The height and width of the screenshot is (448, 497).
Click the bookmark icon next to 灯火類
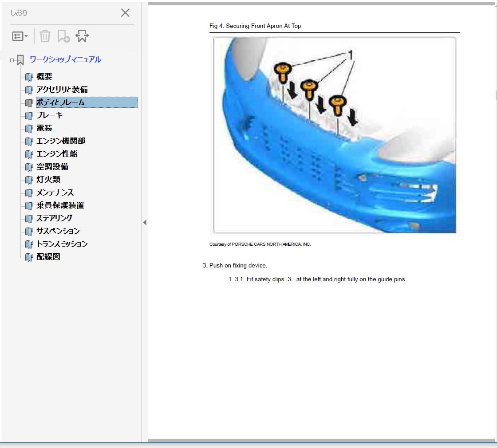click(29, 180)
